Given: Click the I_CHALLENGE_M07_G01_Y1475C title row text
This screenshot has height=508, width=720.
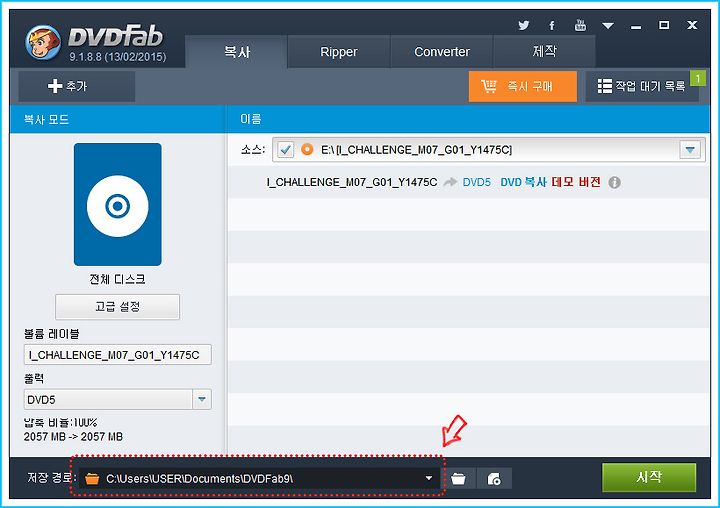Looking at the screenshot, I should coord(352,182).
